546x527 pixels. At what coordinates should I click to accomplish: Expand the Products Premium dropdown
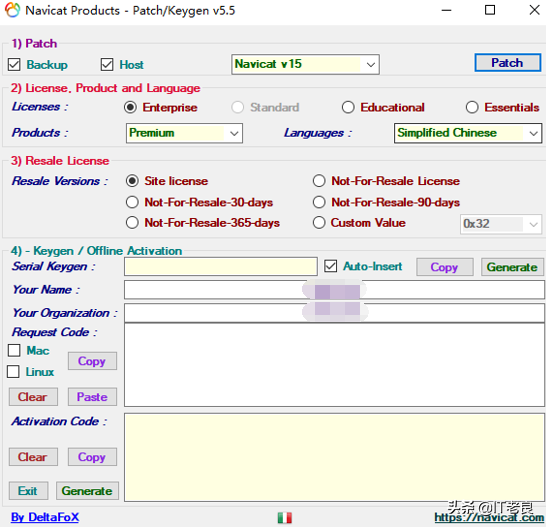184,133
